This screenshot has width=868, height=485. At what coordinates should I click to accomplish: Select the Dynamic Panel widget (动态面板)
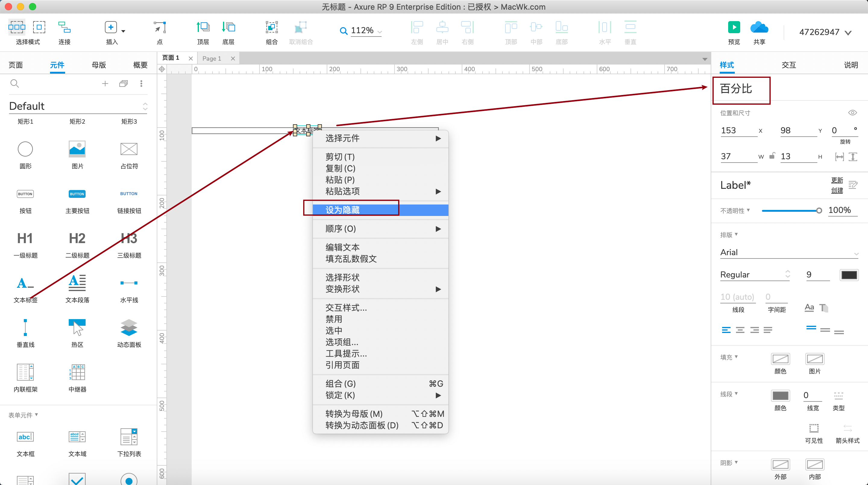pos(129,328)
